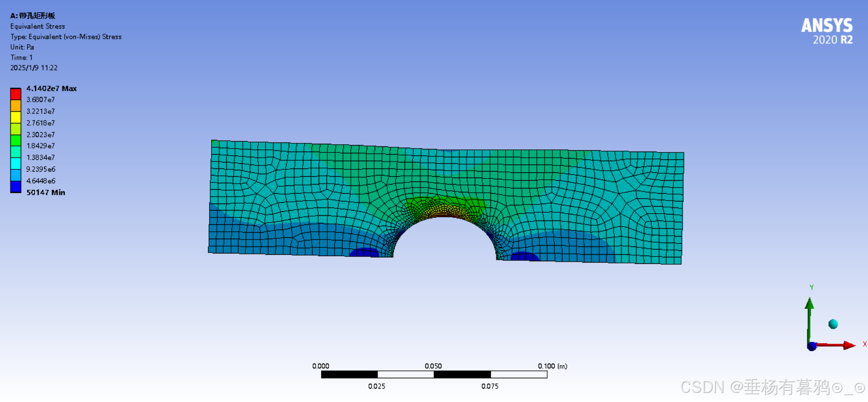Click the Type: Equivalent (von-Mises) Stress line

tap(66, 37)
